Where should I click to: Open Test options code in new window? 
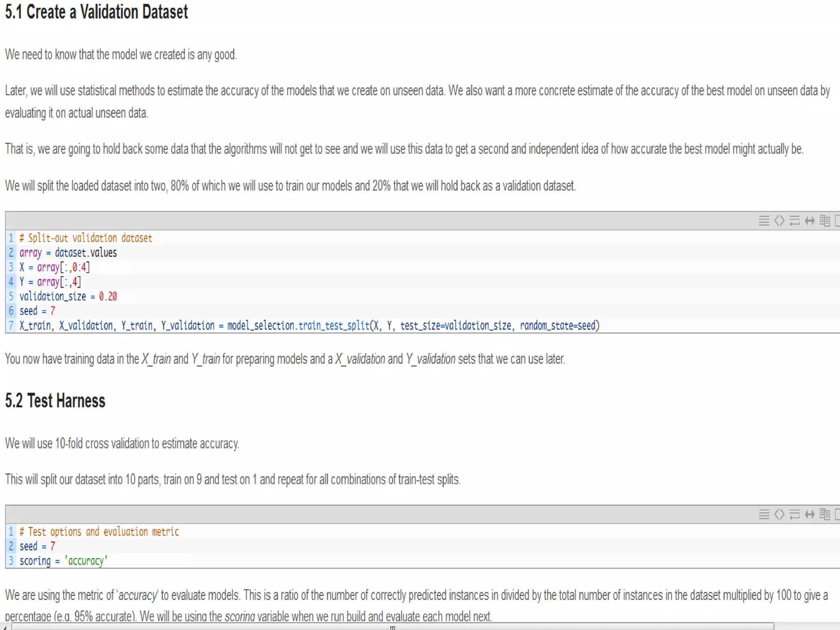(838, 514)
